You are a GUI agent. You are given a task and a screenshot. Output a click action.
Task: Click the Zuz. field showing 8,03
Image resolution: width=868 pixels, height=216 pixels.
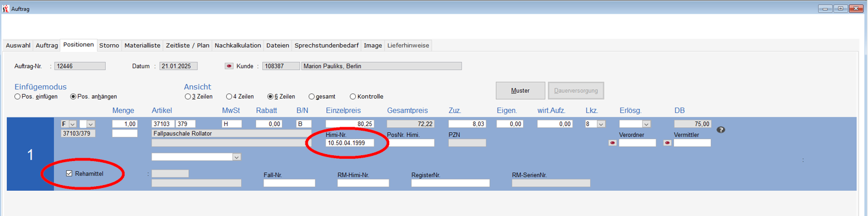pos(468,124)
